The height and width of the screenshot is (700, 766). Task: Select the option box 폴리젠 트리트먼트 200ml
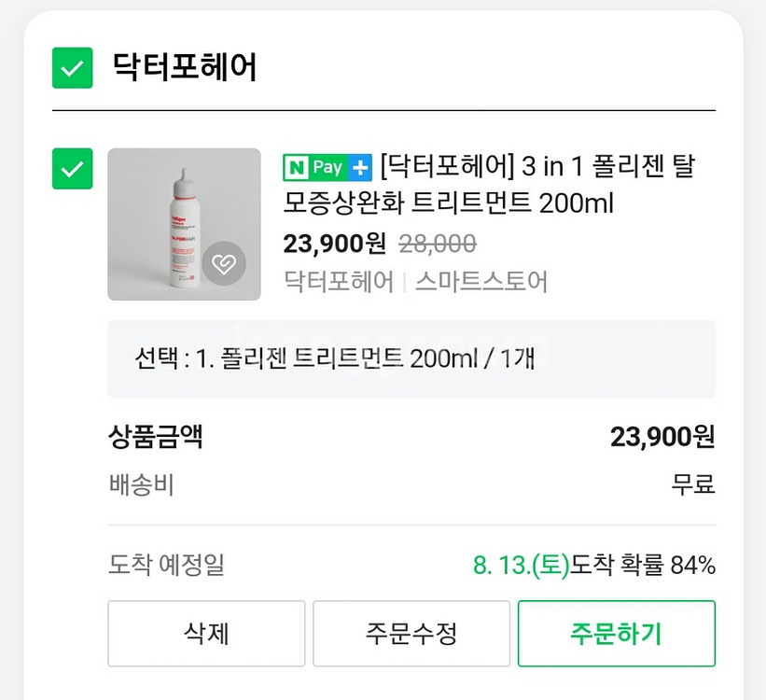(x=411, y=359)
